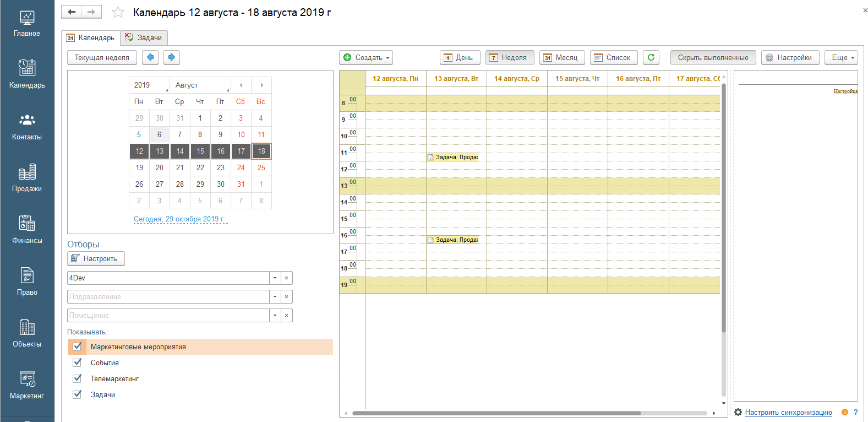Open the Настроить синхронизацию link
The height and width of the screenshot is (422, 868).
tap(788, 413)
